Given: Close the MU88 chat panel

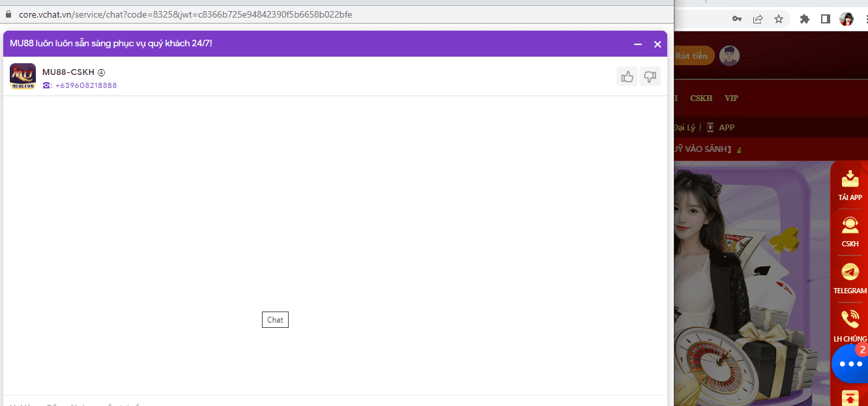Looking at the screenshot, I should [658, 44].
